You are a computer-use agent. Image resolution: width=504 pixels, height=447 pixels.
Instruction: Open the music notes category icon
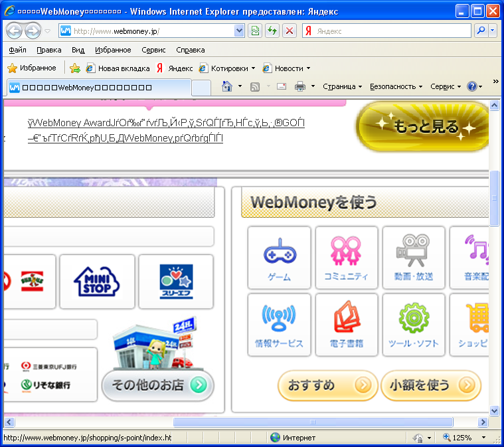tap(469, 258)
